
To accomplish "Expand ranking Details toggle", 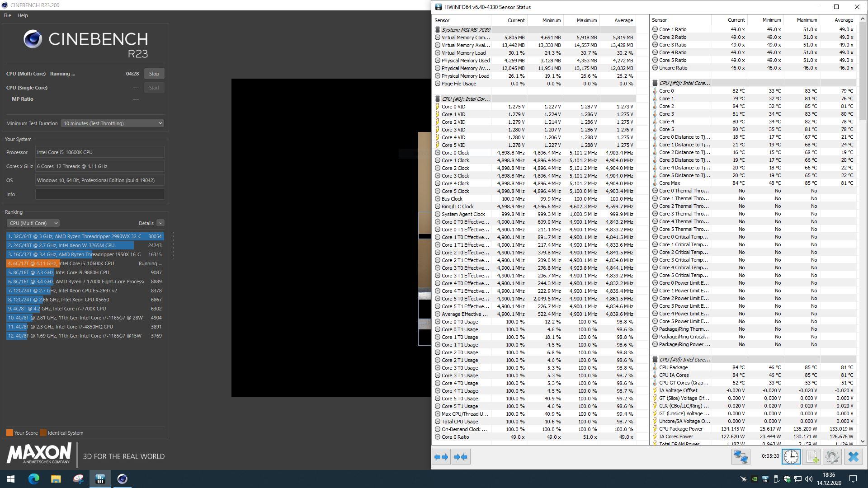I will click(x=160, y=223).
